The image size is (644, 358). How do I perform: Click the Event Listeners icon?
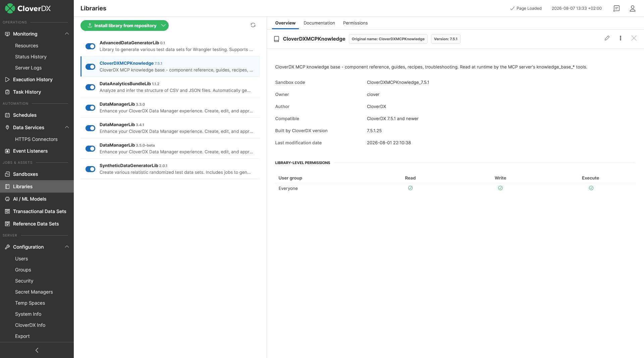point(7,151)
